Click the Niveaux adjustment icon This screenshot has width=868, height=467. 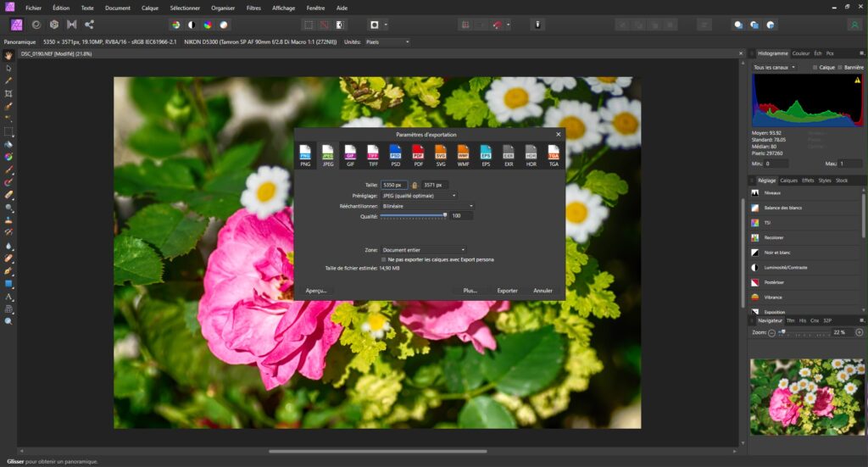coord(754,192)
